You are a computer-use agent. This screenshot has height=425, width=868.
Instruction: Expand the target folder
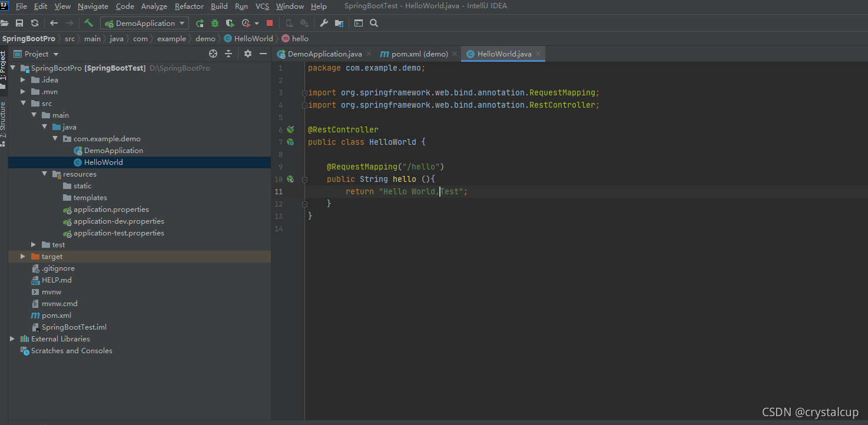click(x=24, y=256)
